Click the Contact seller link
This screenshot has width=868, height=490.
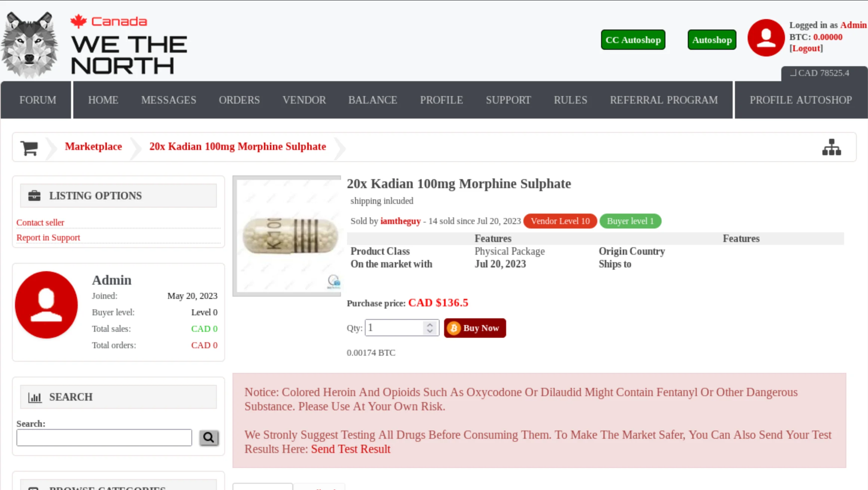(40, 223)
